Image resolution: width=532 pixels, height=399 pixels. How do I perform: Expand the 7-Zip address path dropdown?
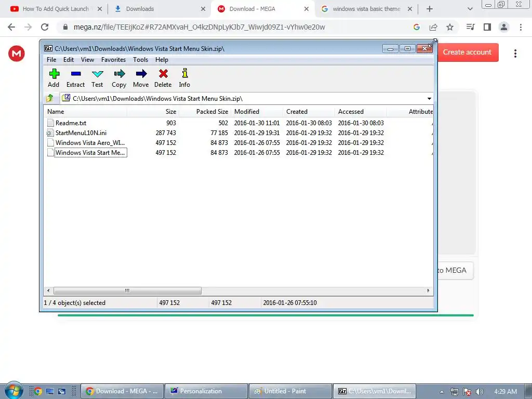pos(429,98)
